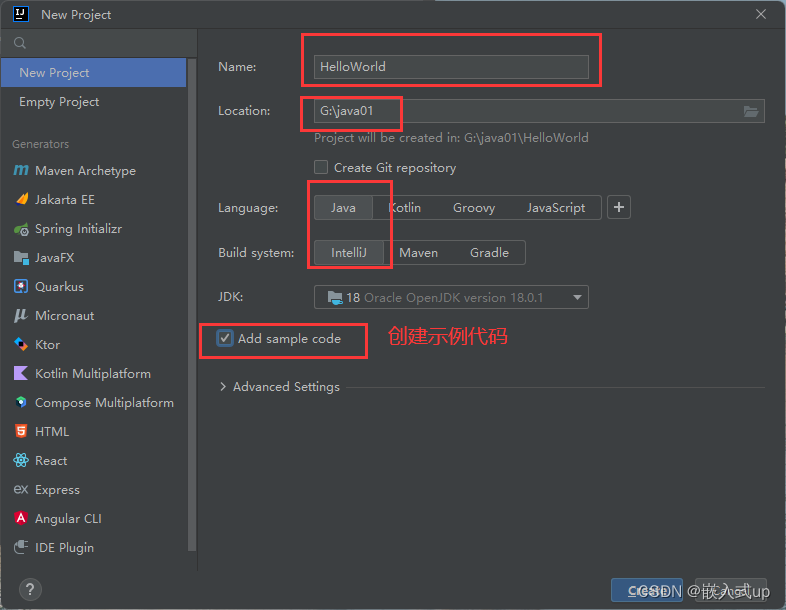Close the New Project dialog
The image size is (786, 610).
pos(761,14)
